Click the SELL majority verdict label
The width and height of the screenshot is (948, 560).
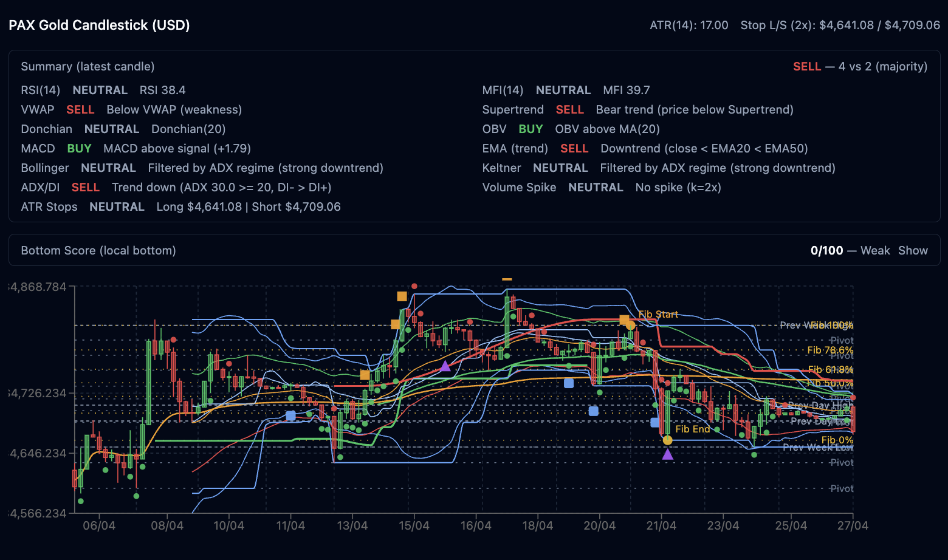click(x=806, y=66)
